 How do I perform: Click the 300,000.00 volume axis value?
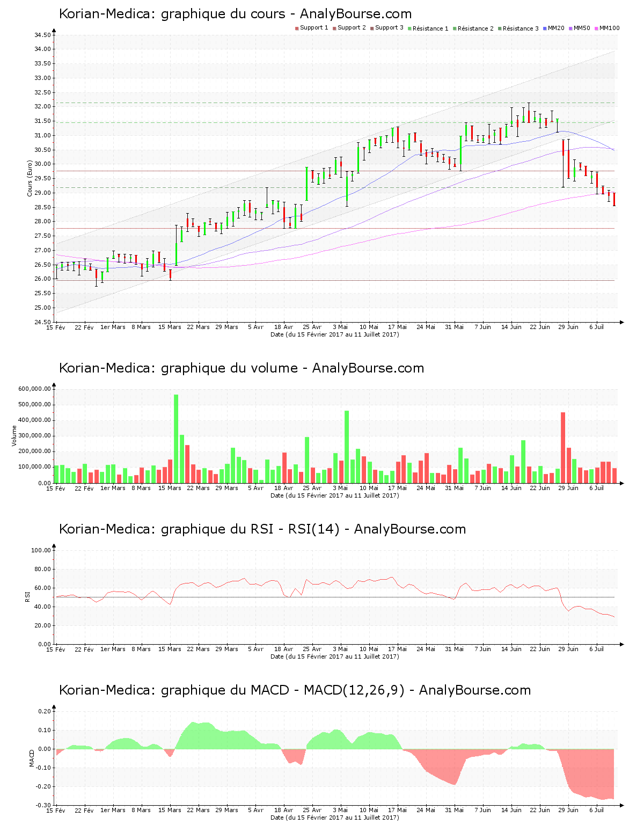35,436
